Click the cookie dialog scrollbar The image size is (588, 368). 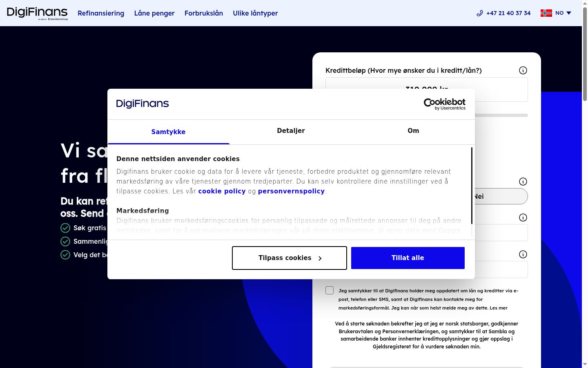pyautogui.click(x=472, y=186)
